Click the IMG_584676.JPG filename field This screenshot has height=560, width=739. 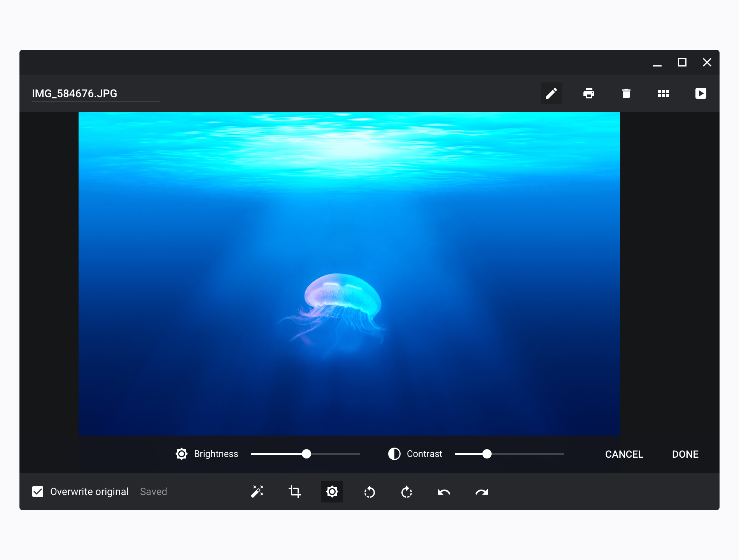click(96, 94)
